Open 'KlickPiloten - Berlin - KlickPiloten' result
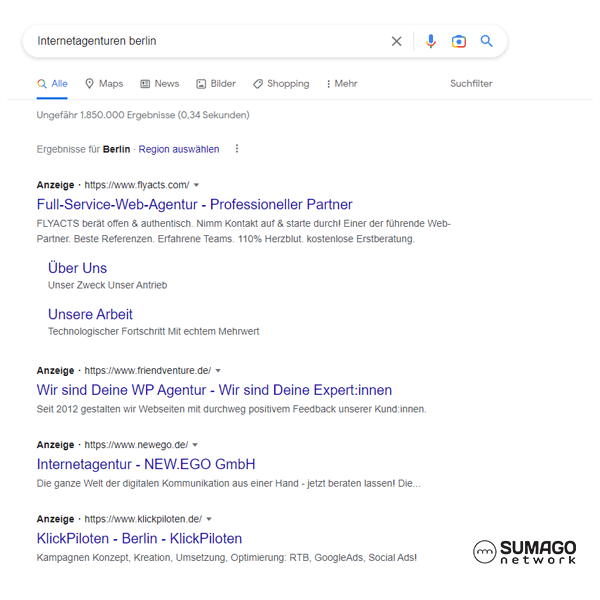 click(x=139, y=538)
